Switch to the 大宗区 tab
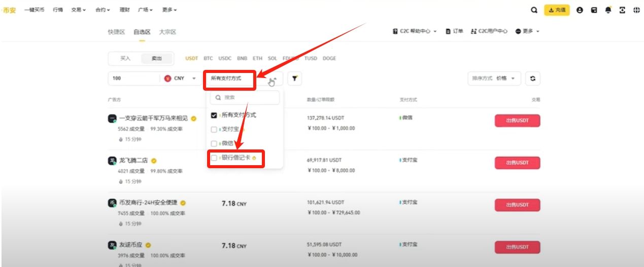The image size is (644, 267). (x=167, y=31)
